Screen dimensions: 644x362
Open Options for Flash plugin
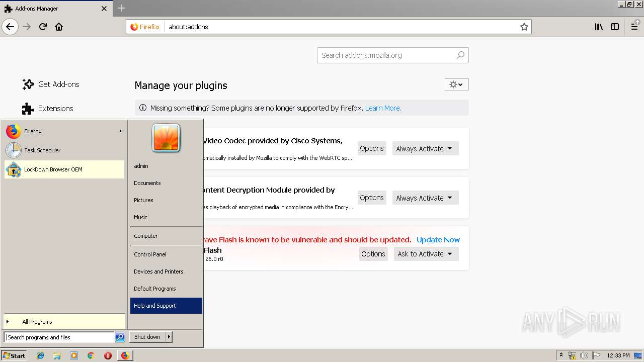(x=373, y=254)
